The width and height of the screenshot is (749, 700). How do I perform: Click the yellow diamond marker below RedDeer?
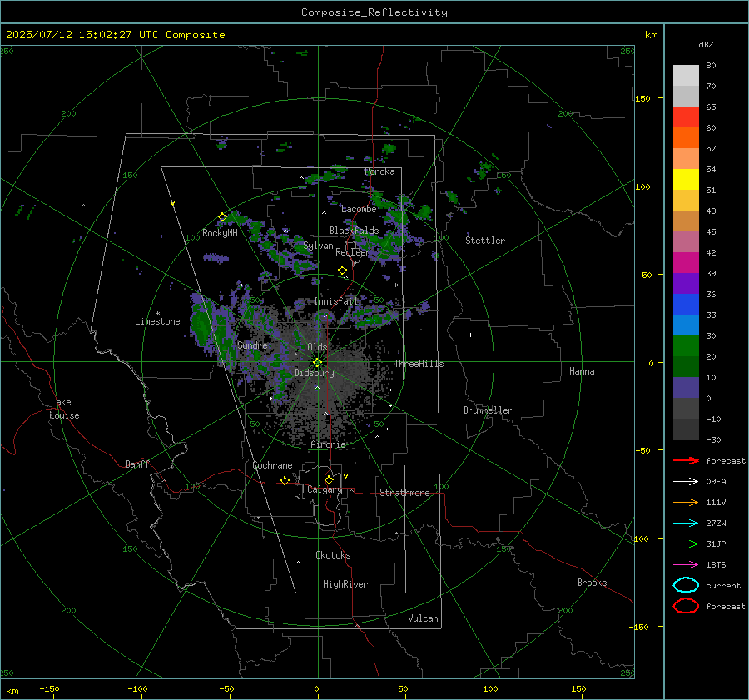pyautogui.click(x=342, y=271)
